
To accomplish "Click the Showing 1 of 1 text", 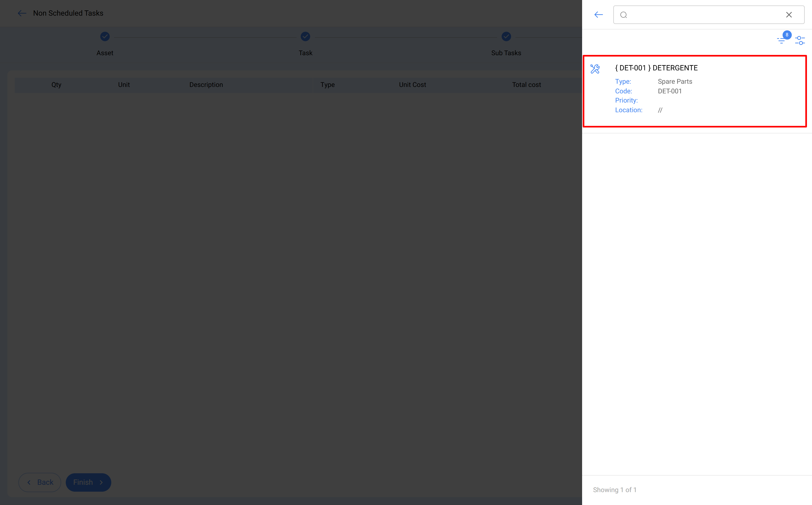I will point(615,490).
